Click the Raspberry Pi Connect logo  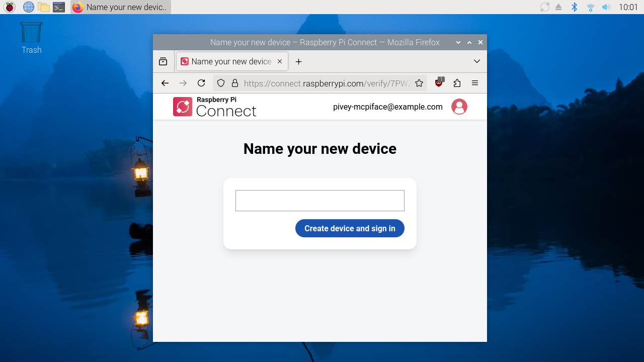click(215, 107)
